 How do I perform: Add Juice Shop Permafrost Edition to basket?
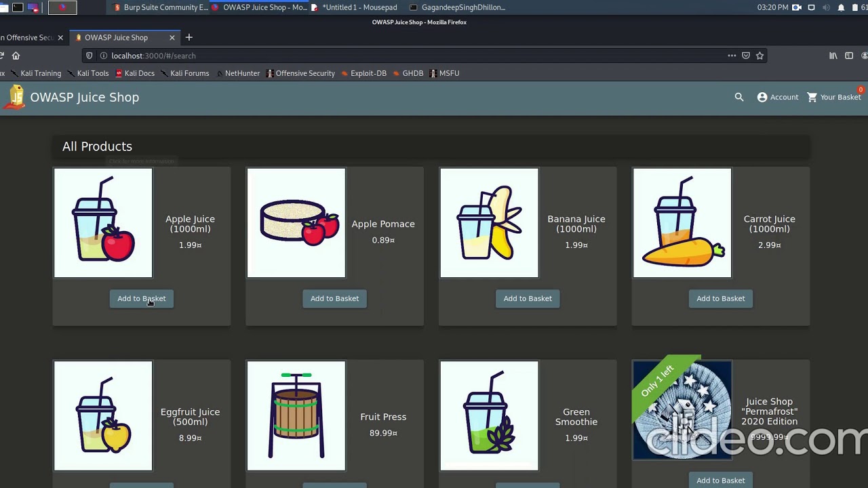[720, 481]
